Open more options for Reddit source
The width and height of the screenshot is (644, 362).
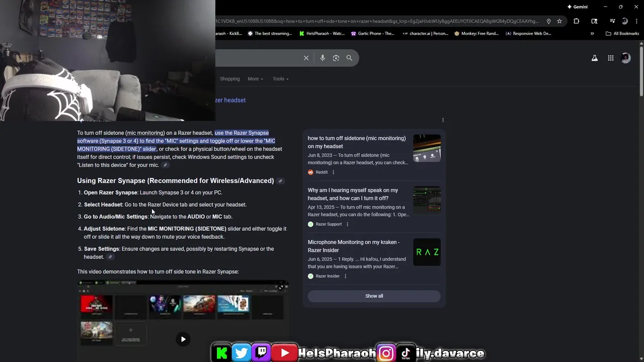click(333, 172)
